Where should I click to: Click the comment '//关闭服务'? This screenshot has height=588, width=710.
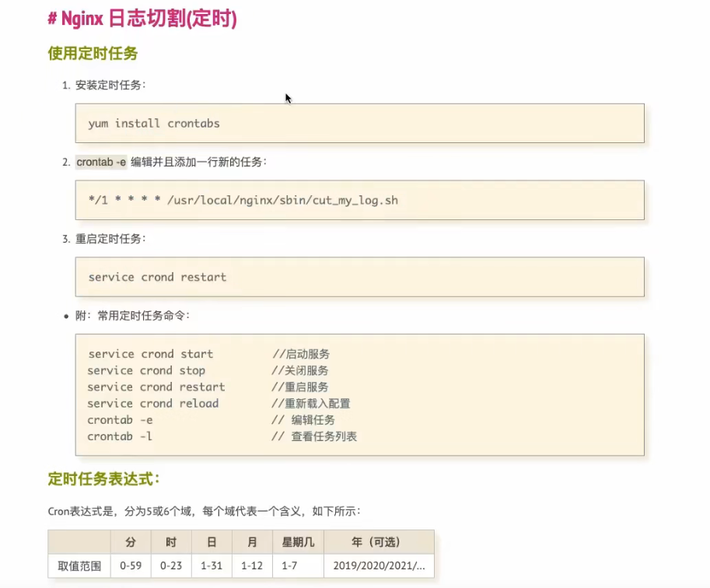click(299, 370)
